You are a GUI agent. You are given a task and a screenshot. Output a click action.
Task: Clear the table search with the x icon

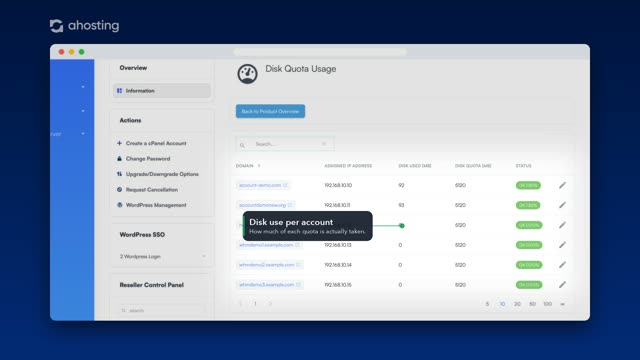(324, 144)
